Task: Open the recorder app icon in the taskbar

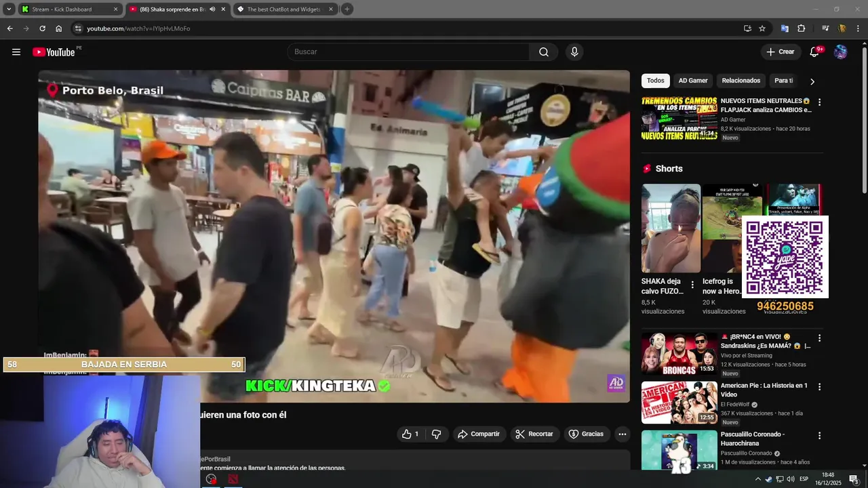Action: pos(212,479)
